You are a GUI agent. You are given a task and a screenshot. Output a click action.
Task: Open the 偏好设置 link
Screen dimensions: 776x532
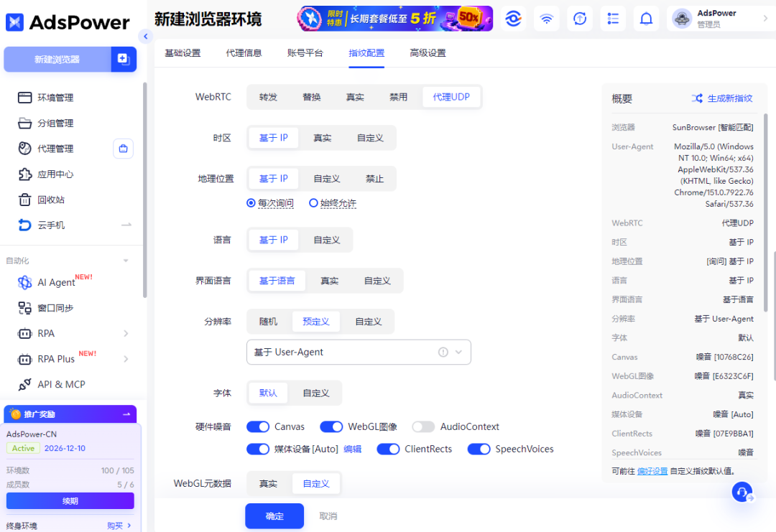point(652,471)
